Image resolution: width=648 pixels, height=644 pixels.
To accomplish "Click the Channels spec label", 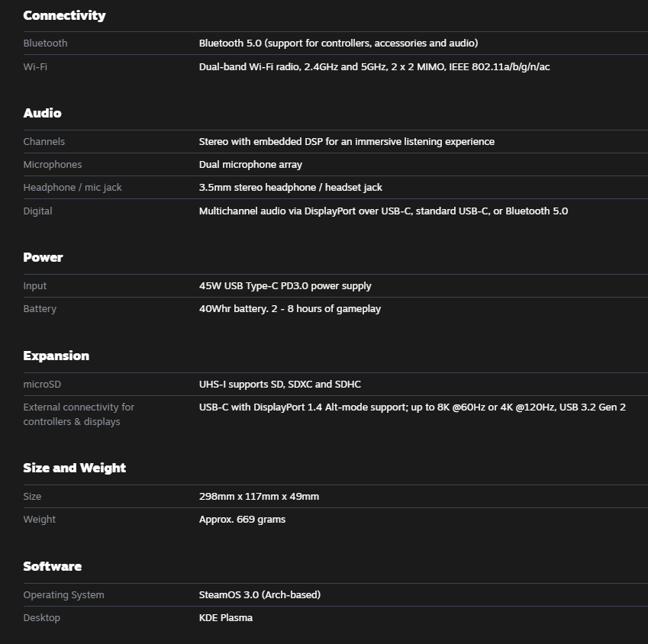I will [x=44, y=142].
